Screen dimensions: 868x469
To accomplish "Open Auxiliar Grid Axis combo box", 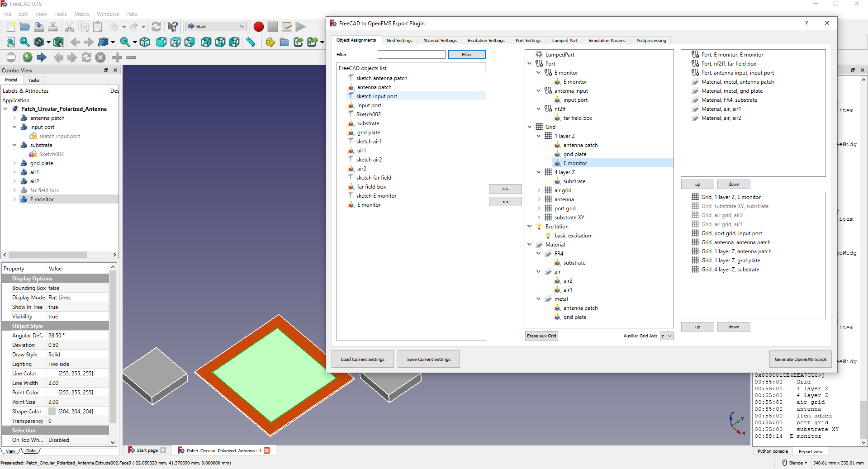I will coord(667,336).
